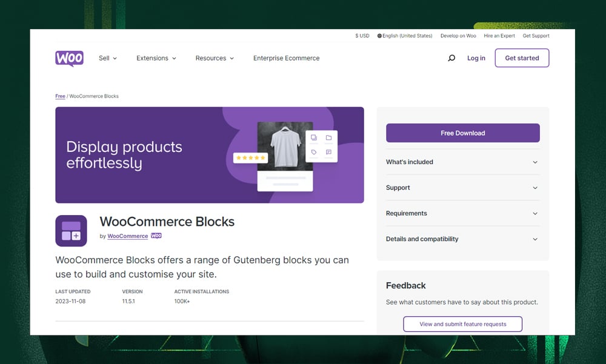Image resolution: width=606 pixels, height=364 pixels.
Task: Expand the Requirements section
Action: pos(462,213)
